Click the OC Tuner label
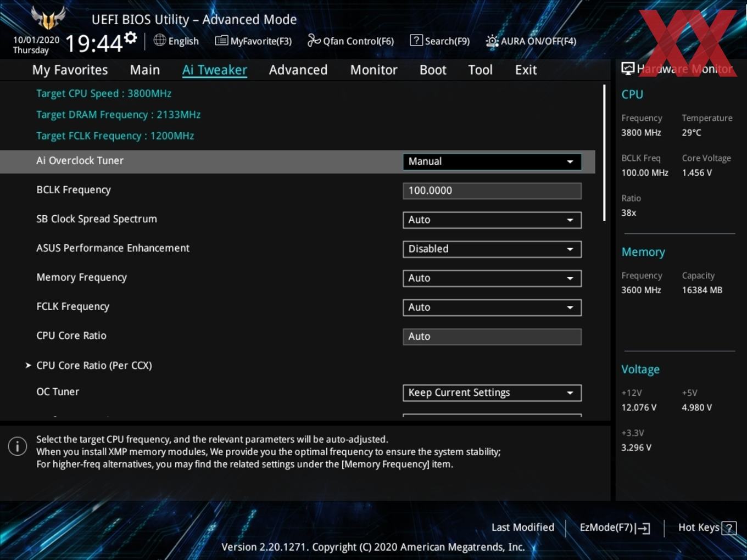Image resolution: width=747 pixels, height=560 pixels. (x=58, y=391)
